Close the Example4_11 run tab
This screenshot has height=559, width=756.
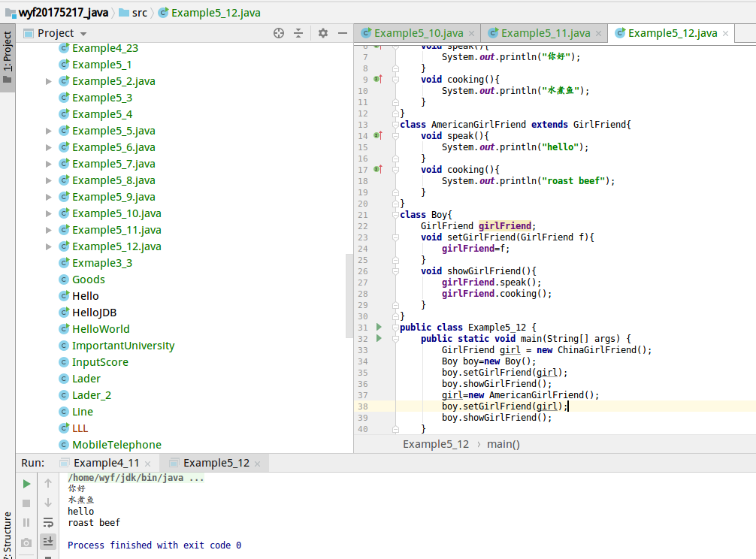(x=147, y=464)
